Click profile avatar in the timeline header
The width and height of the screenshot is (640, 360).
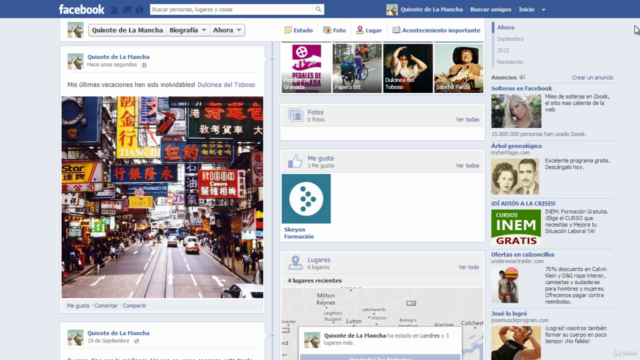[x=76, y=30]
